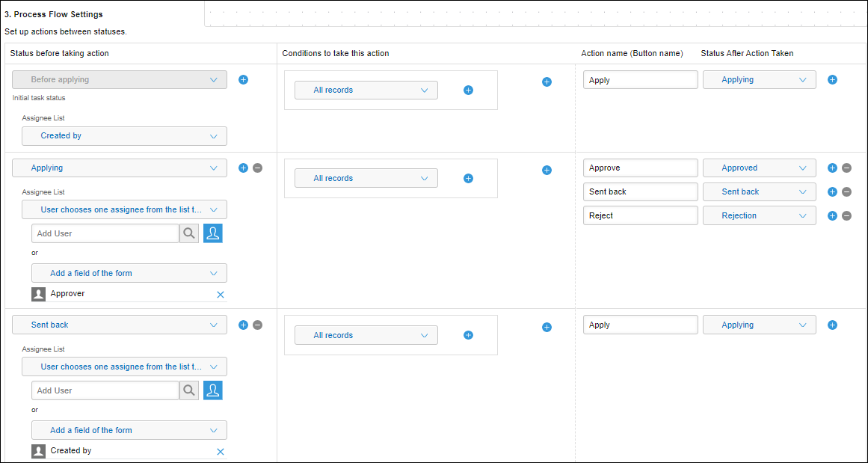Image resolution: width=868 pixels, height=463 pixels.
Task: Focus the Sent back action name field
Action: tap(641, 191)
